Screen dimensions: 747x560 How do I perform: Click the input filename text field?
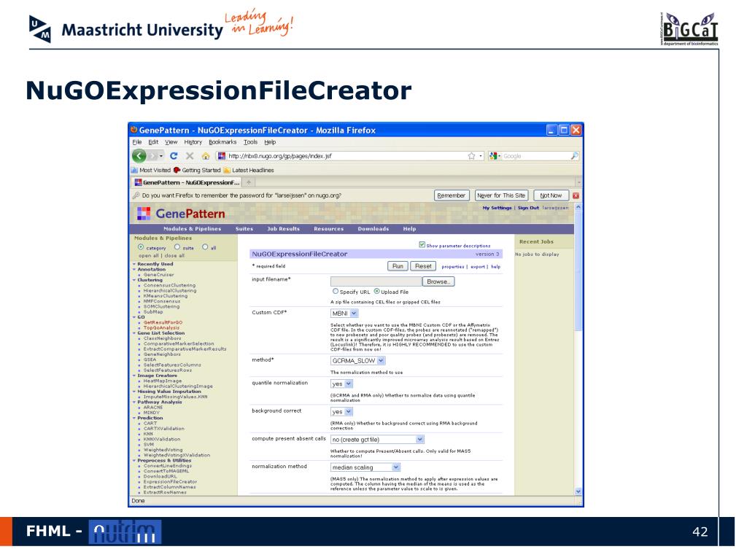click(x=376, y=281)
